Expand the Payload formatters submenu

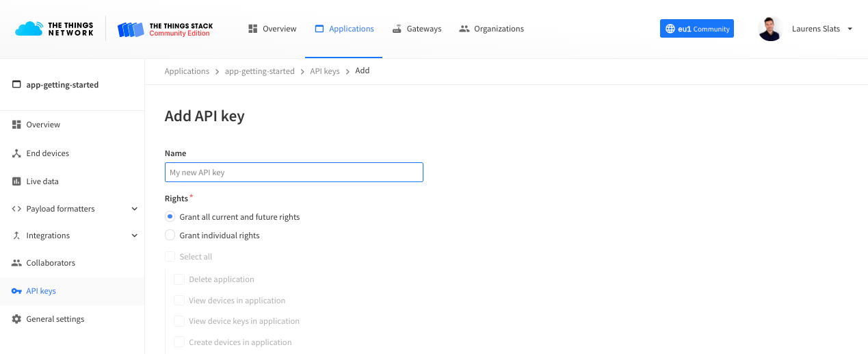pos(134,209)
